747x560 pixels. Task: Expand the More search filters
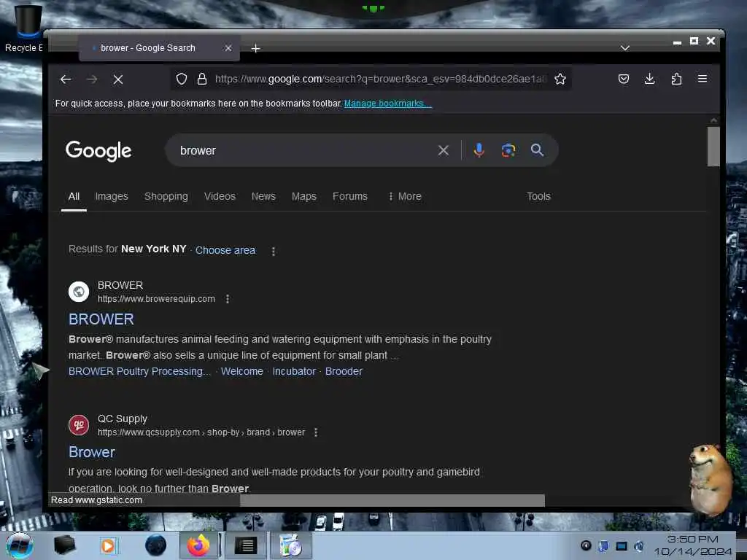point(405,197)
